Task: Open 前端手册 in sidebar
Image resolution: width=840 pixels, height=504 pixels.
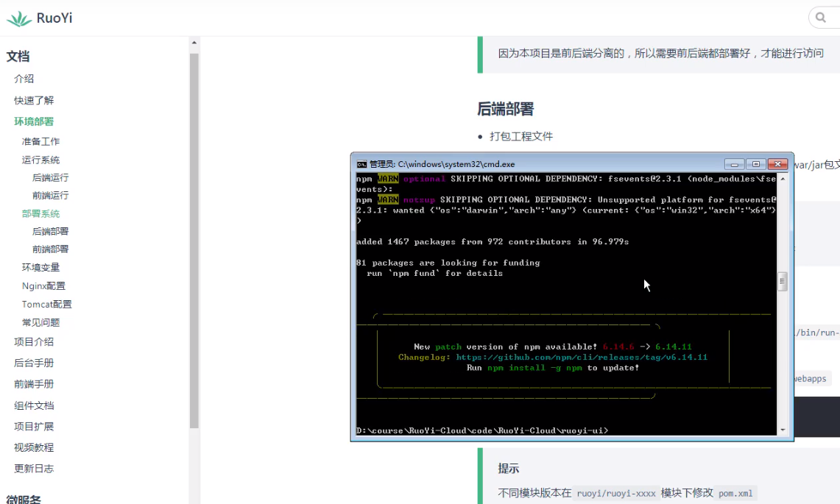Action: tap(34, 384)
